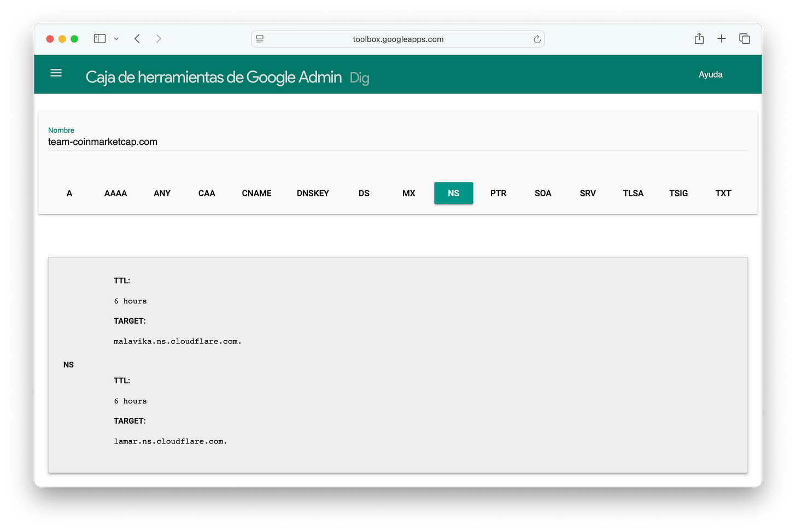Query TSIG records
This screenshot has height=532, width=796.
click(x=678, y=194)
